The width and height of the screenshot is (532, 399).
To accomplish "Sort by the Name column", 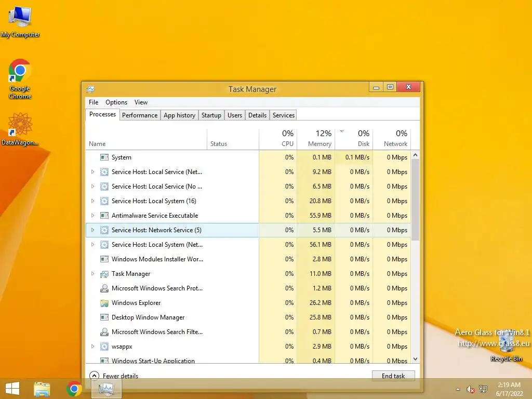I will (146, 139).
